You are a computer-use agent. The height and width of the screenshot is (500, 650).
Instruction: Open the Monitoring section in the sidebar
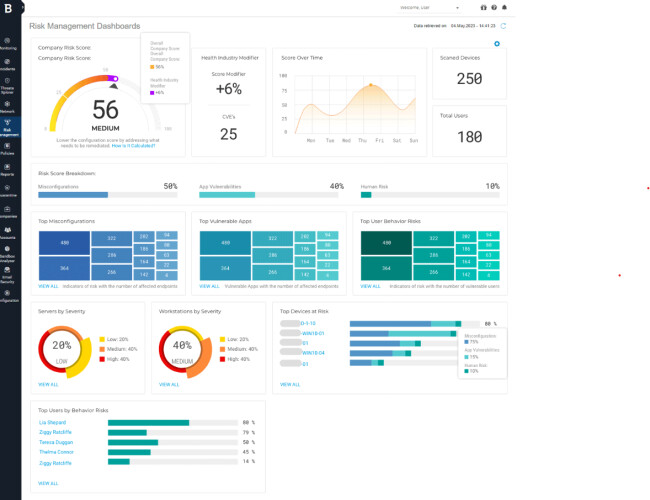pos(9,43)
